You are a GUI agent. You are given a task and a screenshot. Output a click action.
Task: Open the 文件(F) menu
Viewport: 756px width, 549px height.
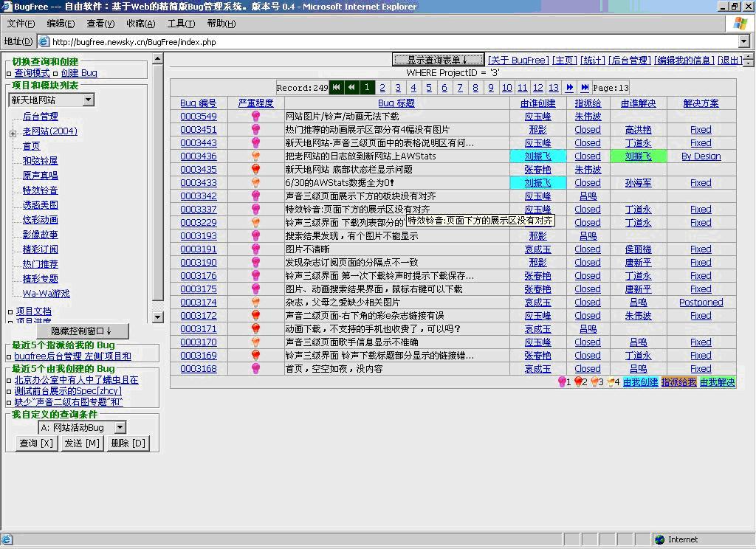pos(21,24)
